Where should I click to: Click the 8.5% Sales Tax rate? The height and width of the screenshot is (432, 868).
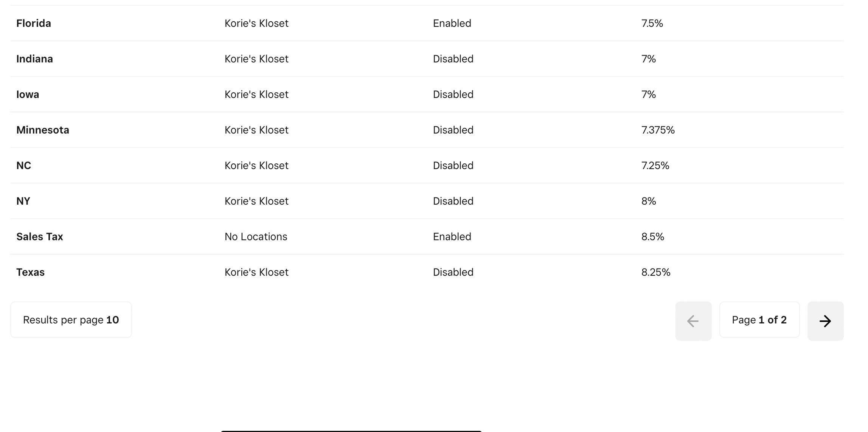[x=653, y=237]
